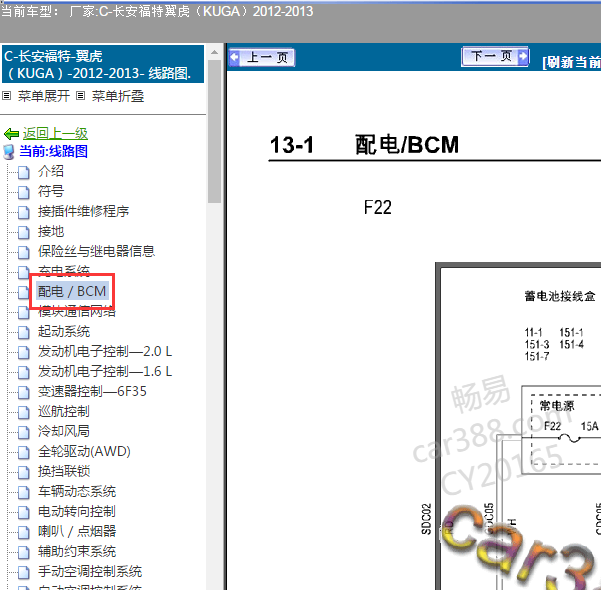
Task: Click the 刷新当前 refresh link
Action: [572, 62]
